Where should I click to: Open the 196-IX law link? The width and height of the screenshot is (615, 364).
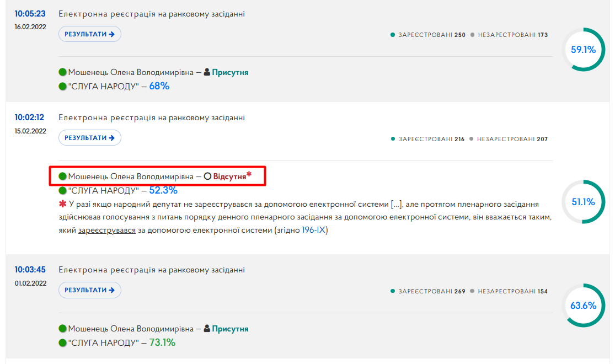pyautogui.click(x=314, y=230)
